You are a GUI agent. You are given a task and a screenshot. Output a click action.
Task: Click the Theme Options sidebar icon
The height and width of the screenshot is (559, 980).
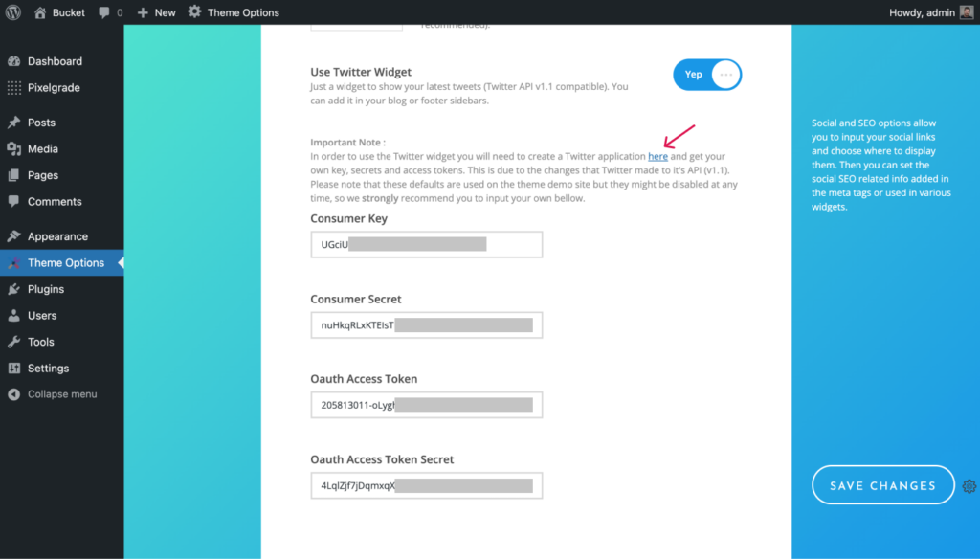coord(13,262)
